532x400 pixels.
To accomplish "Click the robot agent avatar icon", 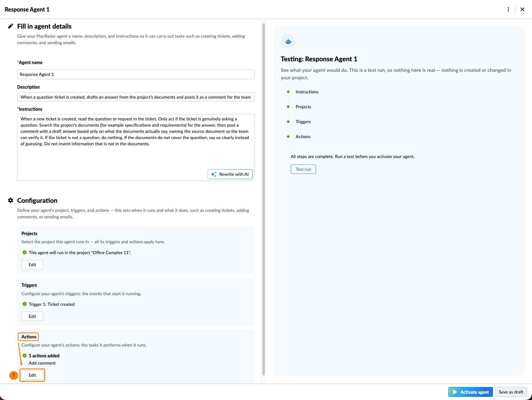I will click(x=288, y=41).
